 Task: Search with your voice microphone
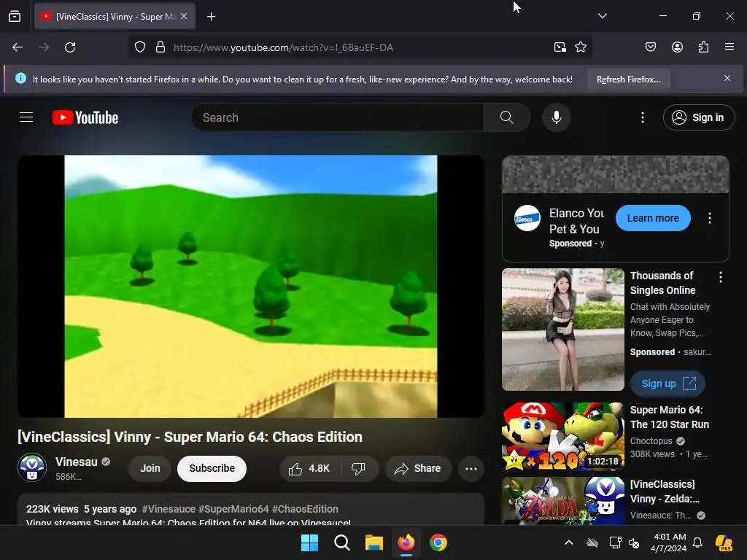(556, 117)
